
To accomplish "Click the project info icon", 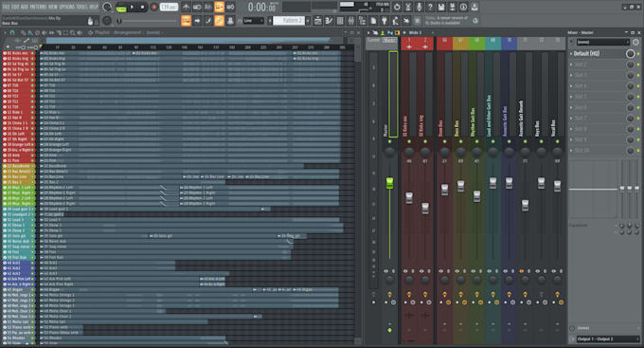I will pyautogui.click(x=463, y=7).
